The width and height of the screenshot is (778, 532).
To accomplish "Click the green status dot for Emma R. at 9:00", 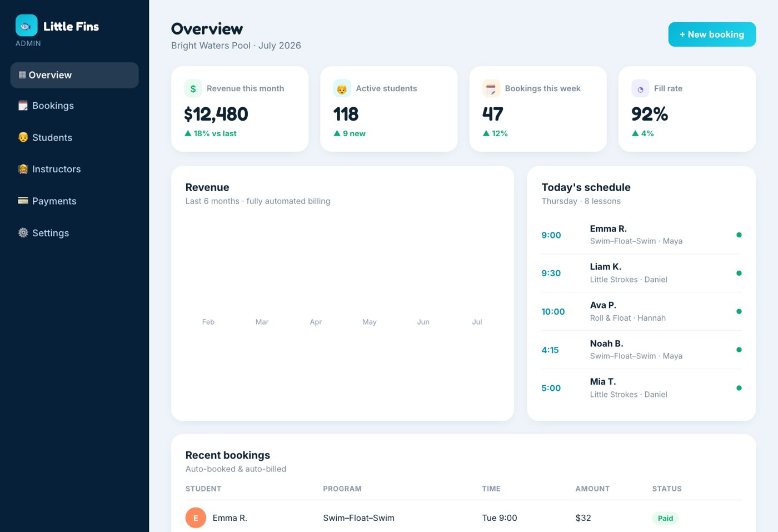I will 739,235.
